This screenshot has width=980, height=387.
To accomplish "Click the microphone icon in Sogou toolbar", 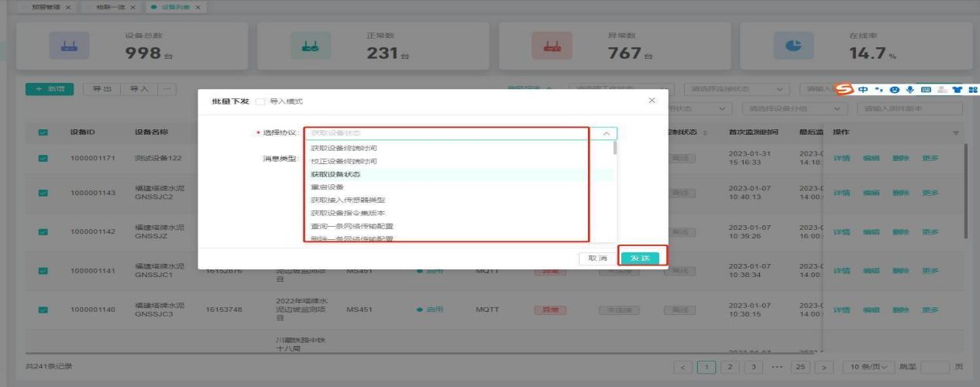I will (909, 90).
